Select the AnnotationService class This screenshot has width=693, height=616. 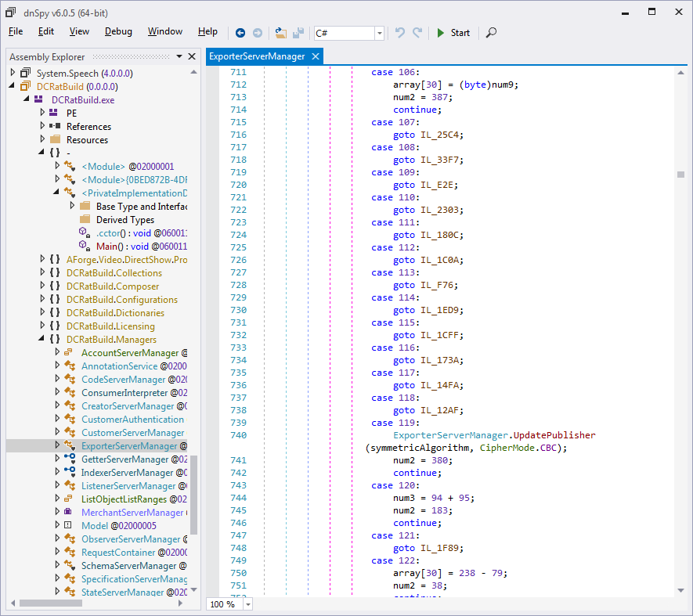(134, 366)
